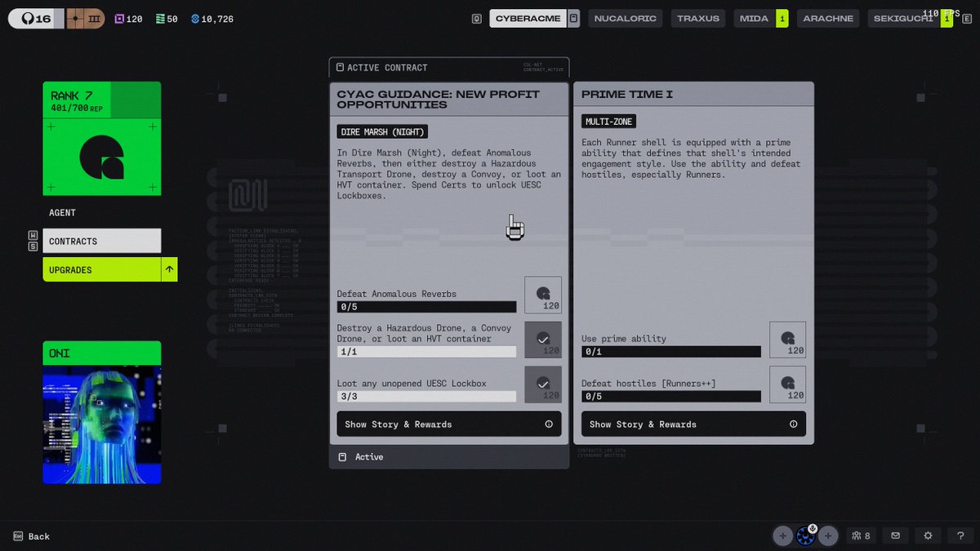Screen dimensions: 980x551
Task: Open the friends list showing 8
Action: coord(861,535)
